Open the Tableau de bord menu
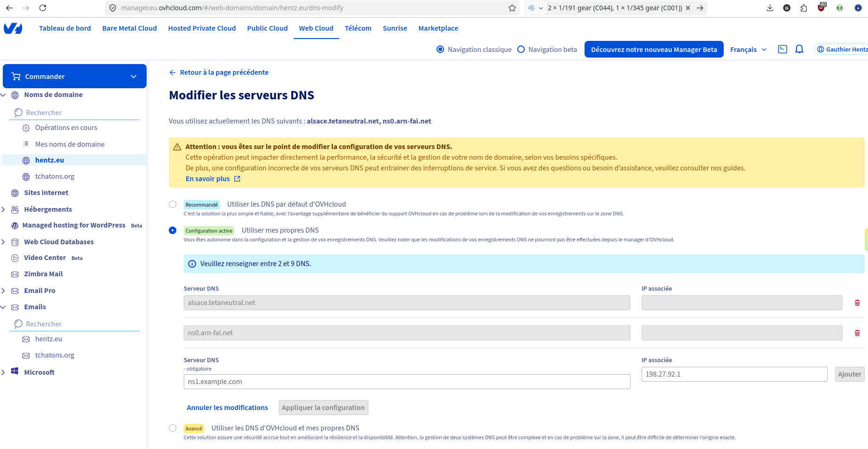Image resolution: width=868 pixels, height=449 pixels. tap(65, 28)
